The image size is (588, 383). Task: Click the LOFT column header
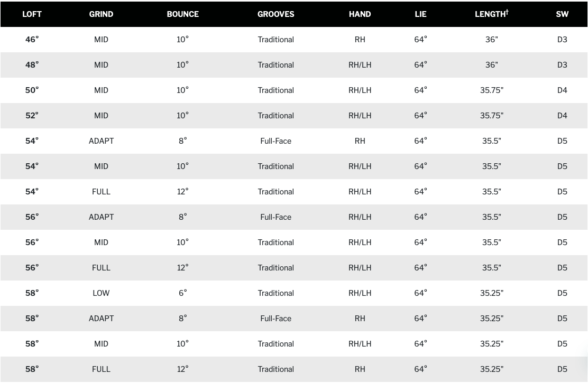tap(32, 14)
